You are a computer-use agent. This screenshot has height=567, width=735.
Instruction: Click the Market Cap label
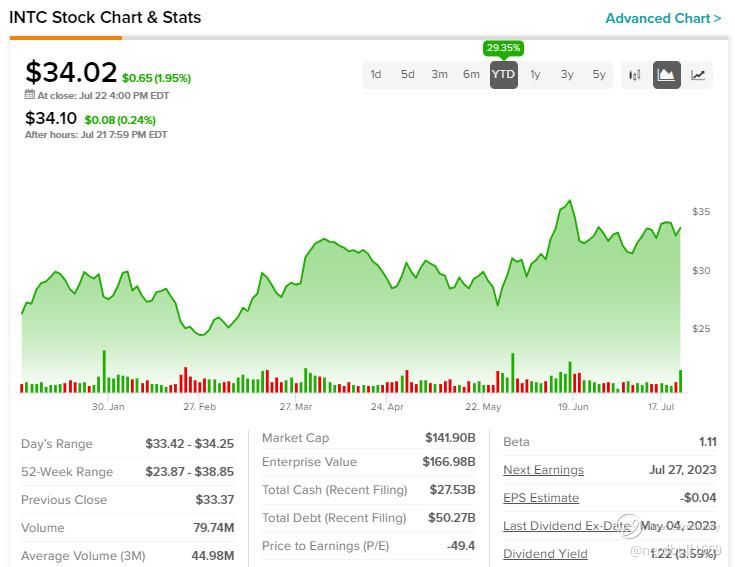coord(295,438)
